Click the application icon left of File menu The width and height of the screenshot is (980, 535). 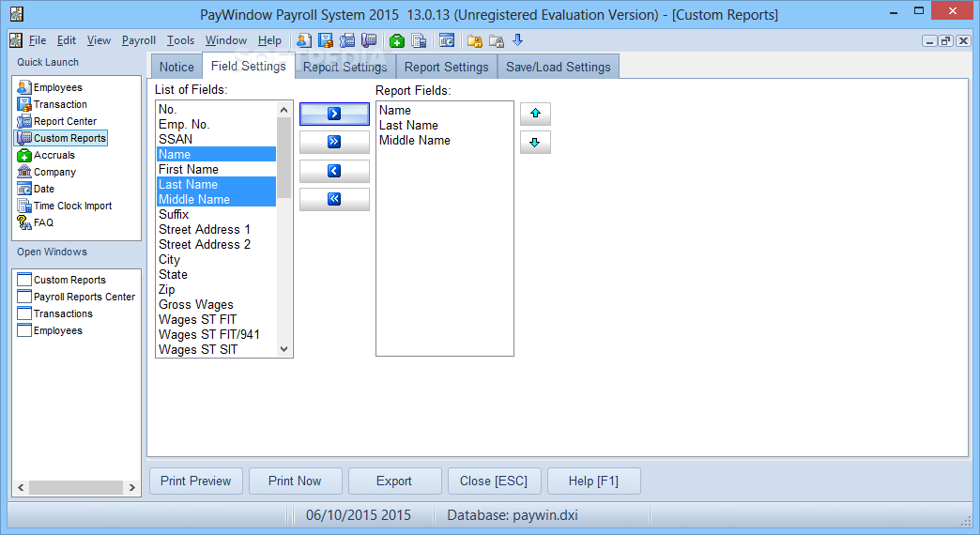(x=16, y=40)
